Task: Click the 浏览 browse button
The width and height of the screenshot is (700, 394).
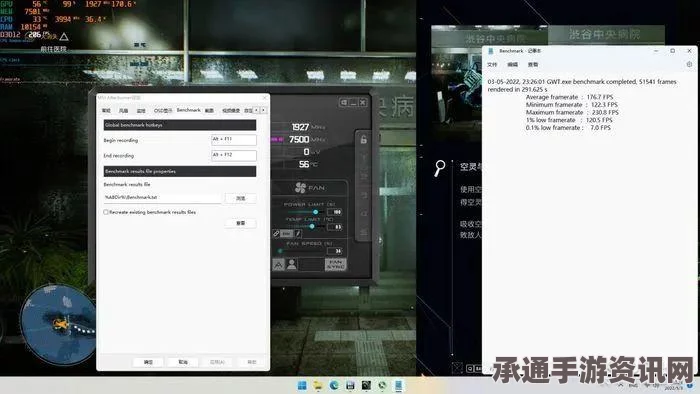Action: pyautogui.click(x=241, y=198)
